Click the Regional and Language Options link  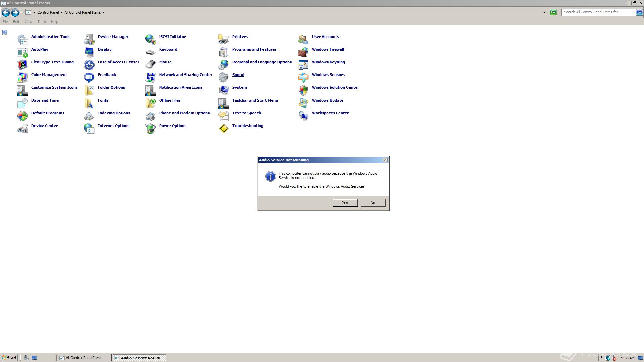tap(262, 62)
